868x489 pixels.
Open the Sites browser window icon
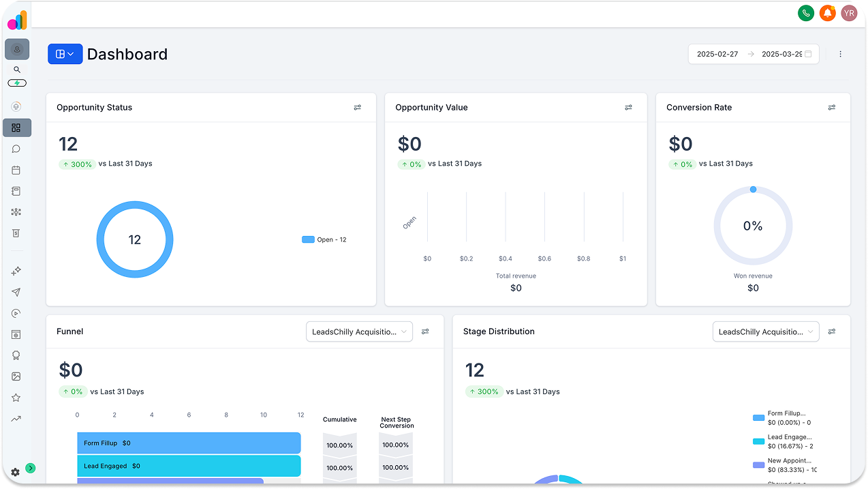pyautogui.click(x=16, y=334)
